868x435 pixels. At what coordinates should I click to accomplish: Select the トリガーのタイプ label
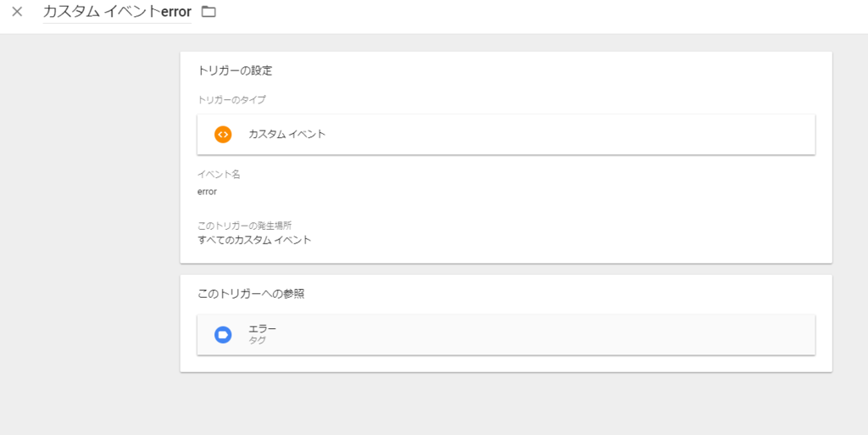231,100
